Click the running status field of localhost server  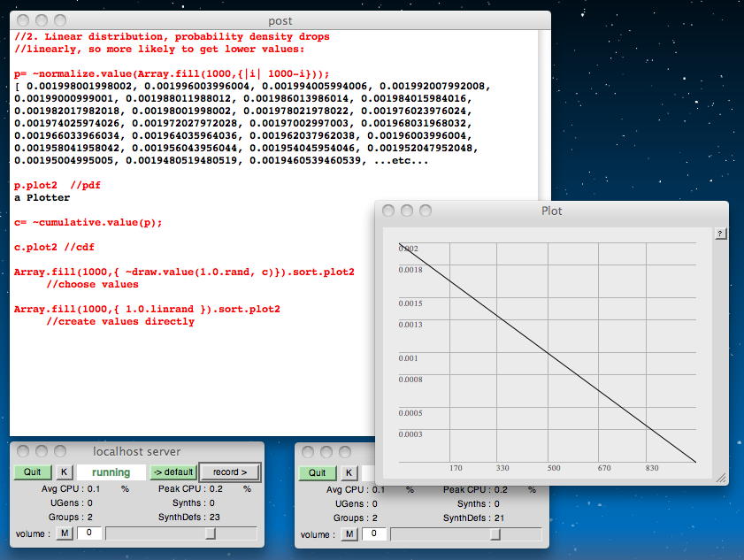click(x=111, y=472)
